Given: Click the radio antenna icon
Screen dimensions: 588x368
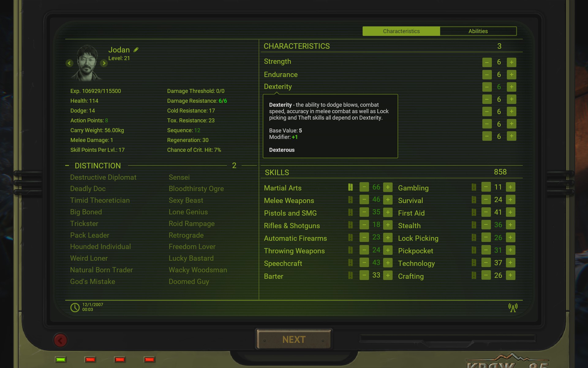Looking at the screenshot, I should [513, 307].
